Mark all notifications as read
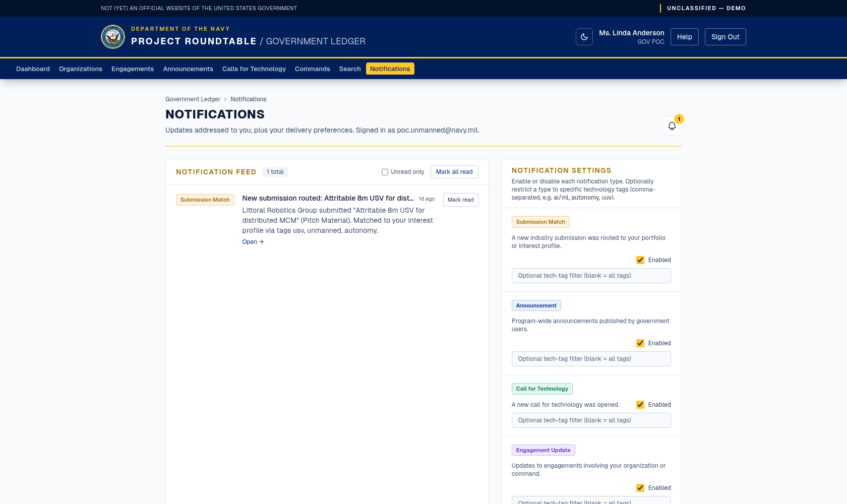Viewport: 847px width, 504px height. point(454,172)
